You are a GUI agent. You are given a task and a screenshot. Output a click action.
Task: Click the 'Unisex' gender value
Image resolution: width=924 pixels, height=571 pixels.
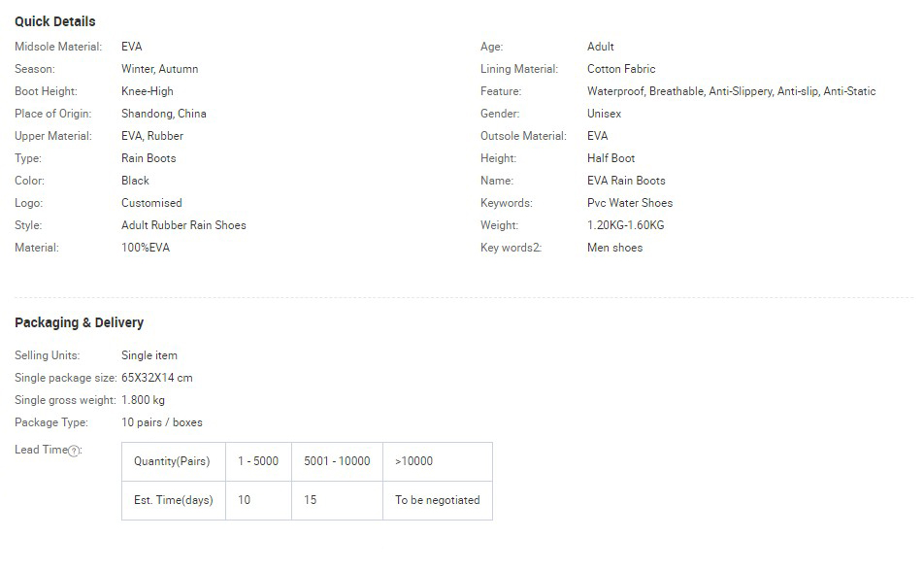click(604, 114)
